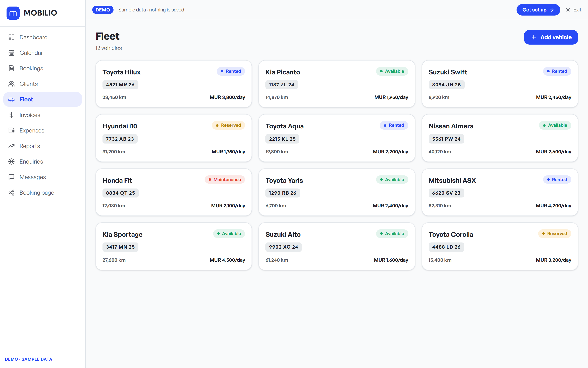Viewport: 588px width, 368px height.
Task: Open the Suzuki Alto card
Action: click(x=337, y=246)
